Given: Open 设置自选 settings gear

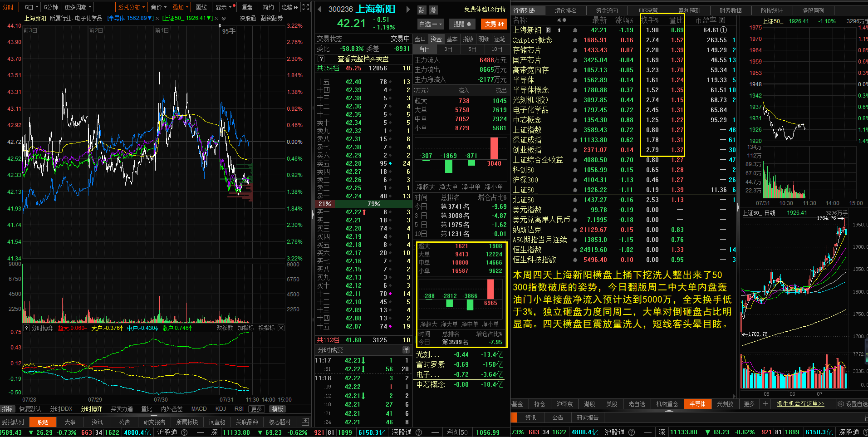Looking at the screenshot, I should (840, 404).
